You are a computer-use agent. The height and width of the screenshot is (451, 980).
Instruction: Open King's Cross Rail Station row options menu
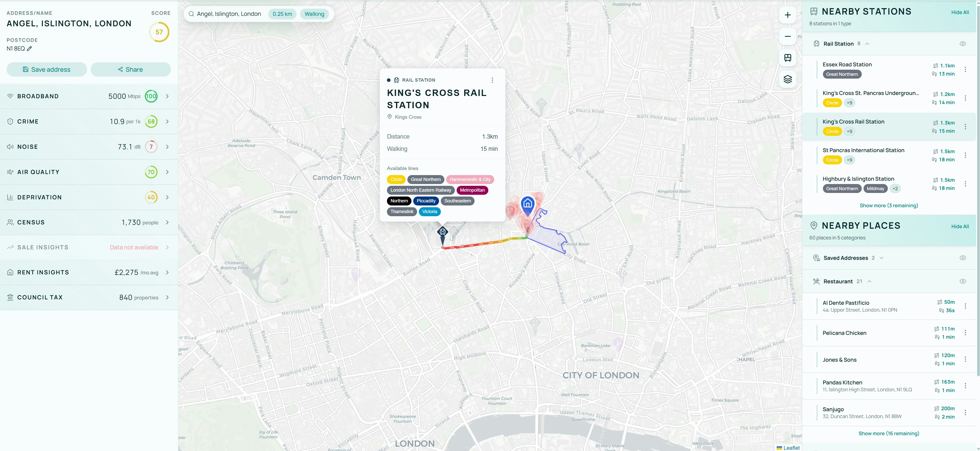point(965,127)
